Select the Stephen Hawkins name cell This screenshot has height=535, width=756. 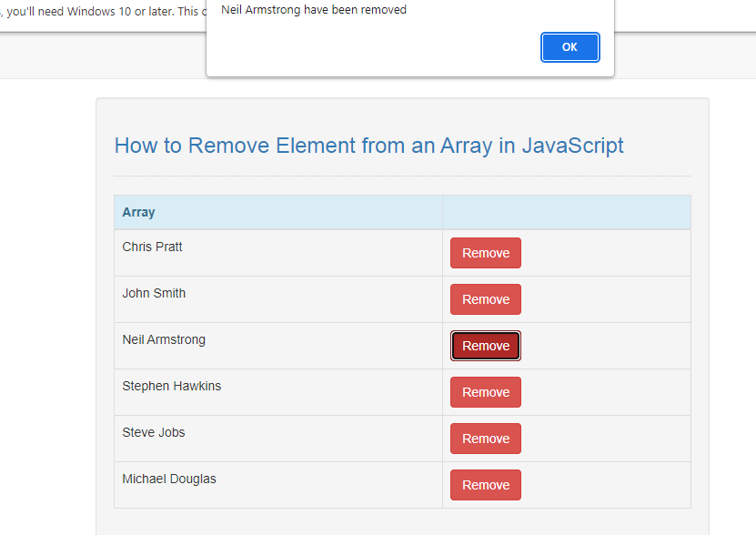point(278,392)
